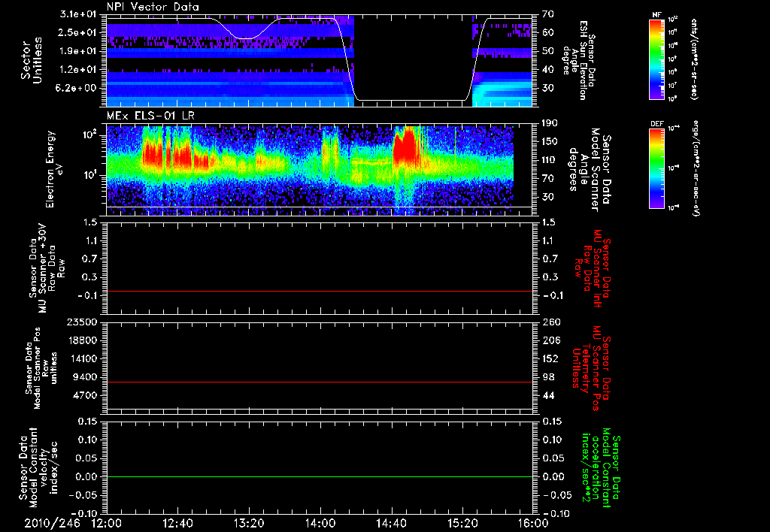Click the '190' scanner angle tick label
Screen dimensions: 770x532
[550, 123]
